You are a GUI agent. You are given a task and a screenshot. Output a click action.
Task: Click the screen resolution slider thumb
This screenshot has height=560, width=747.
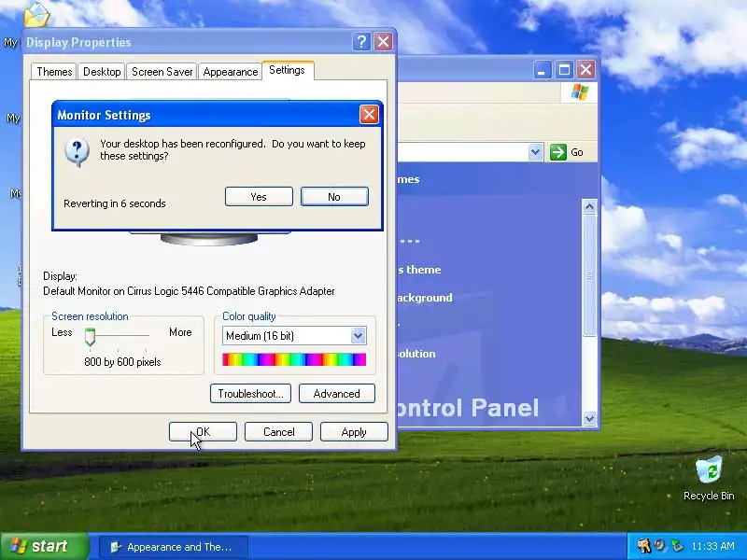point(90,336)
